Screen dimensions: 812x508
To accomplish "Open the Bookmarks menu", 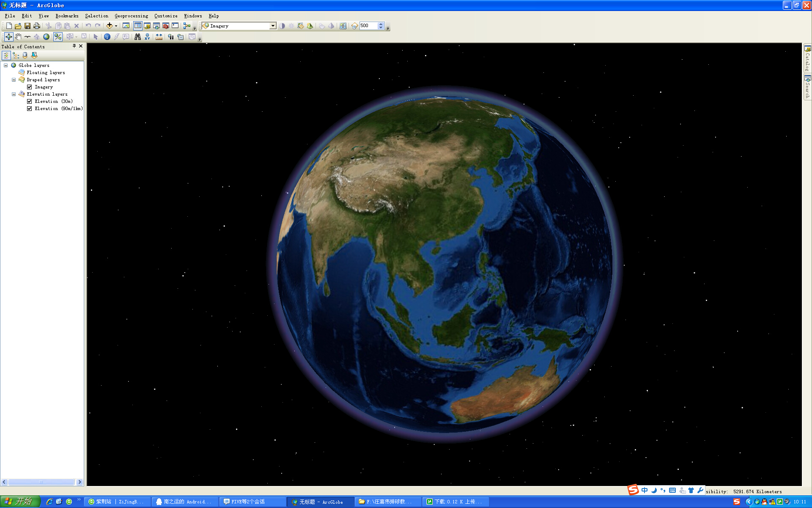I will 67,16.
